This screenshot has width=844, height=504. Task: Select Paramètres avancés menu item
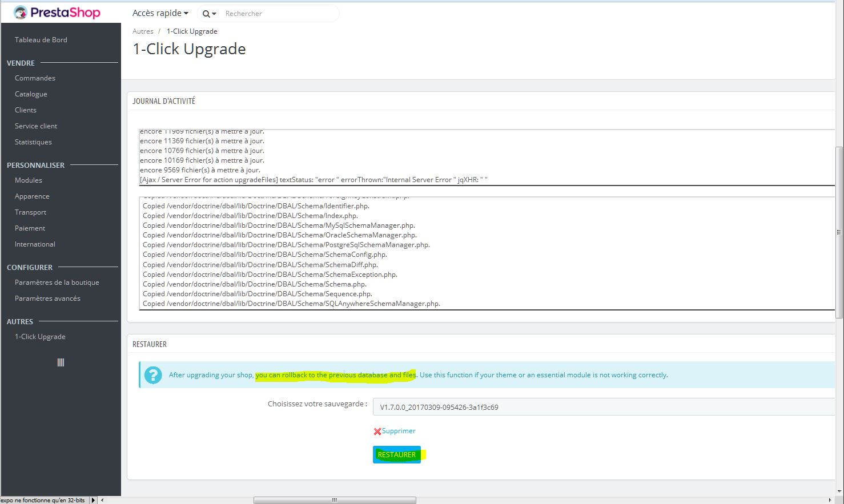click(x=47, y=299)
